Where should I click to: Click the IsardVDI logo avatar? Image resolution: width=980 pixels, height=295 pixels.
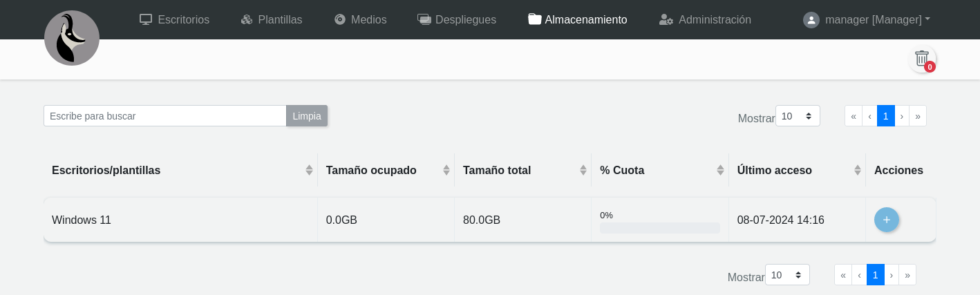[x=72, y=38]
